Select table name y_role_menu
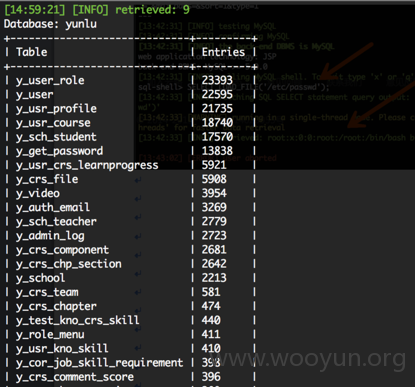This screenshot has height=387, width=415. point(50,334)
